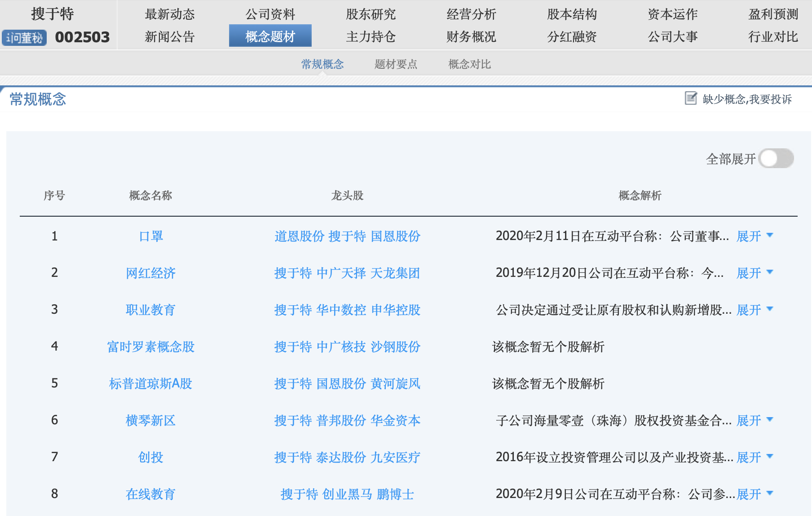Open leading stock 普邦股份
This screenshot has height=516, width=812.
tap(341, 420)
